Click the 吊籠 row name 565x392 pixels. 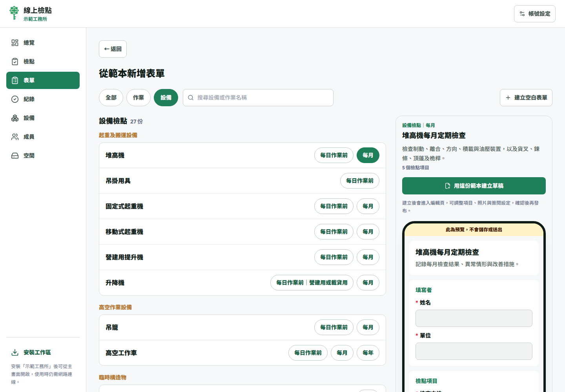tap(112, 327)
